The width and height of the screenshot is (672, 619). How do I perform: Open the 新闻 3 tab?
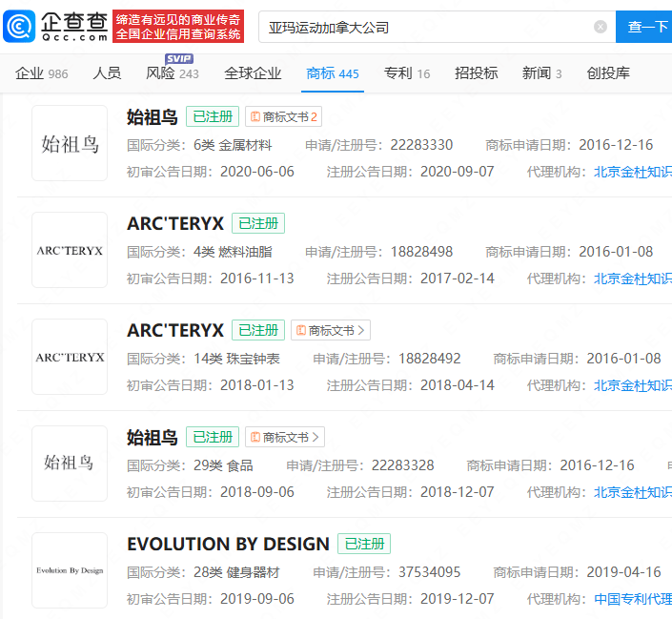(x=541, y=73)
